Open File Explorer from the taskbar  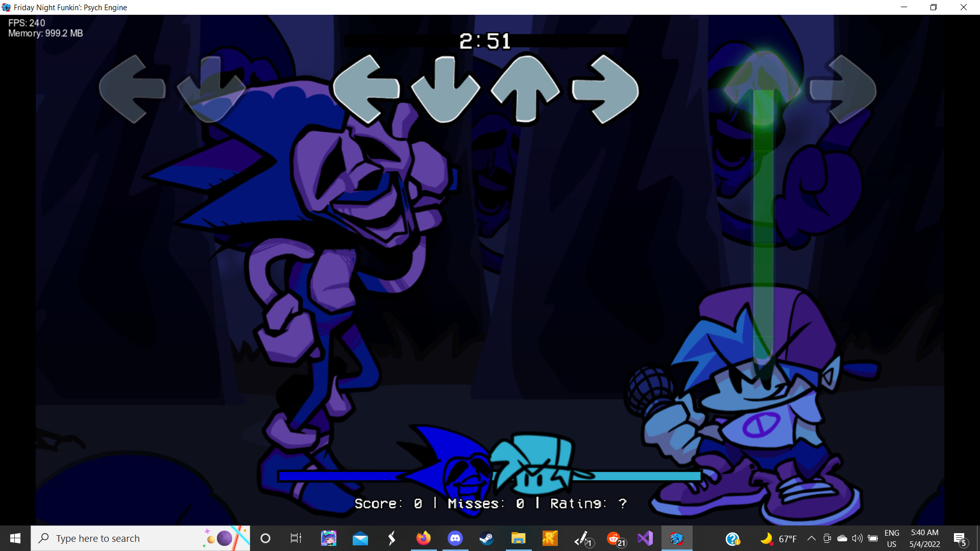(x=518, y=538)
